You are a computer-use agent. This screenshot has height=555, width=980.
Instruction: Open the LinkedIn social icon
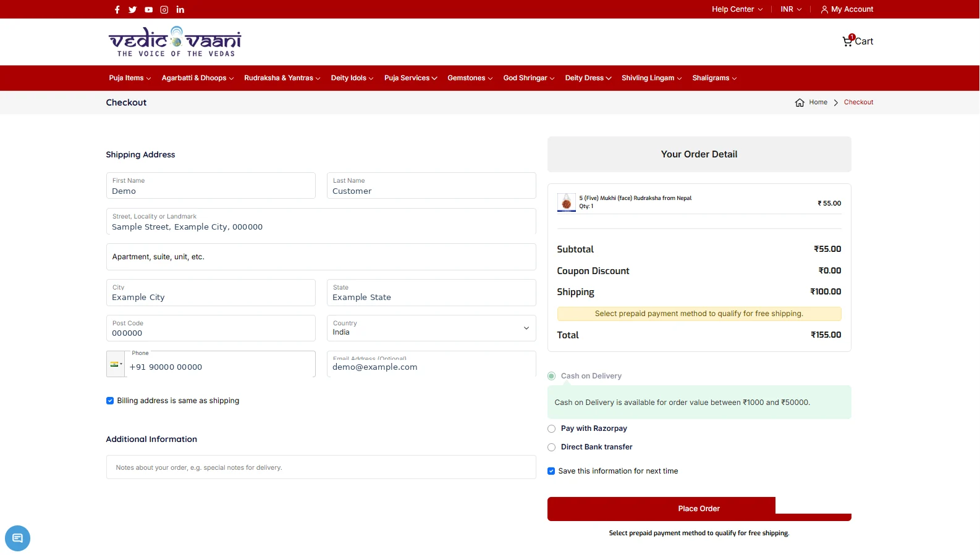[180, 9]
